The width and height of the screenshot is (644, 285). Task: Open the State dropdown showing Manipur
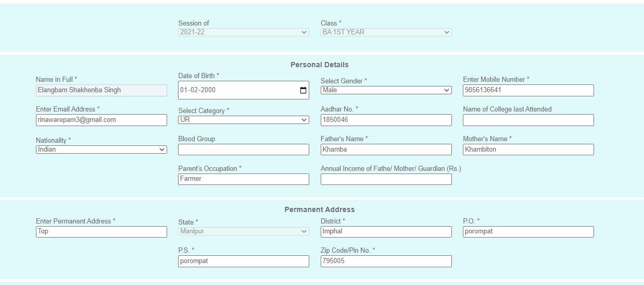pos(244,231)
